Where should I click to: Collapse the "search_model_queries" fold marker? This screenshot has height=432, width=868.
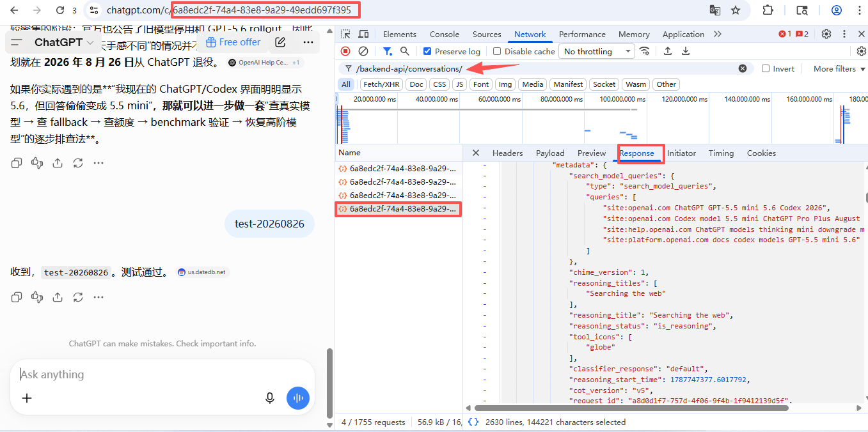(484, 176)
